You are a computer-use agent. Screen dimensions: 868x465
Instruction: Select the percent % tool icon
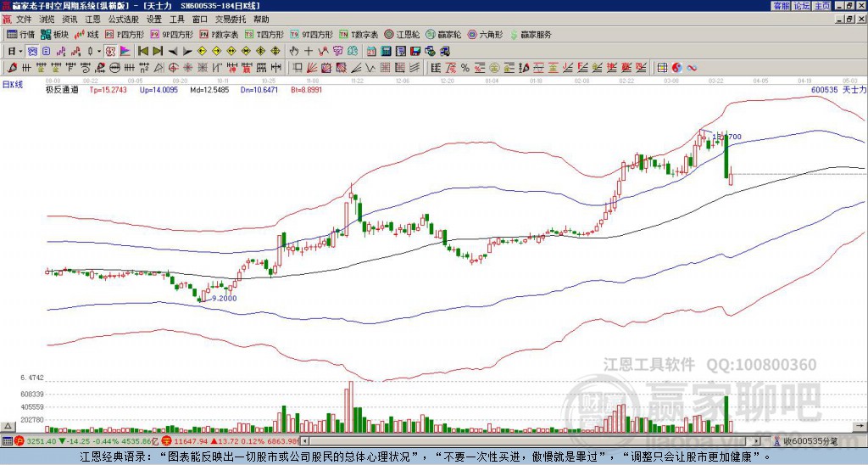pos(465,68)
